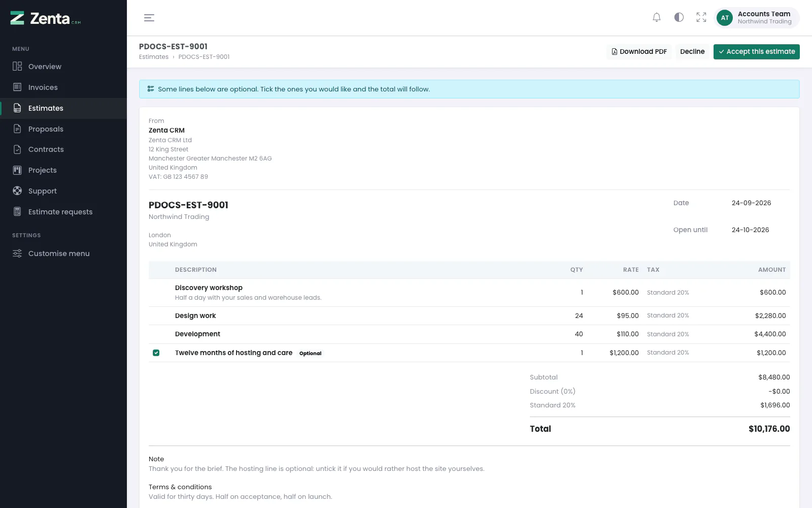
Task: Follow the Estimates breadcrumb link
Action: [x=154, y=57]
